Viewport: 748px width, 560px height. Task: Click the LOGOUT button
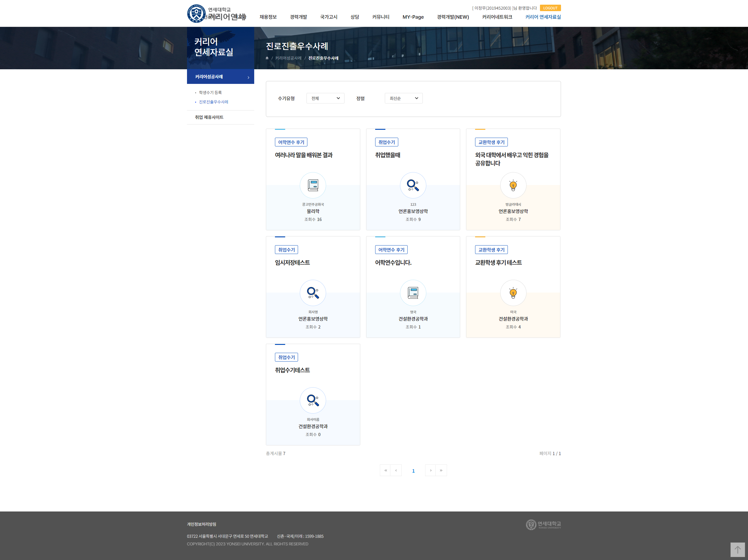point(550,8)
